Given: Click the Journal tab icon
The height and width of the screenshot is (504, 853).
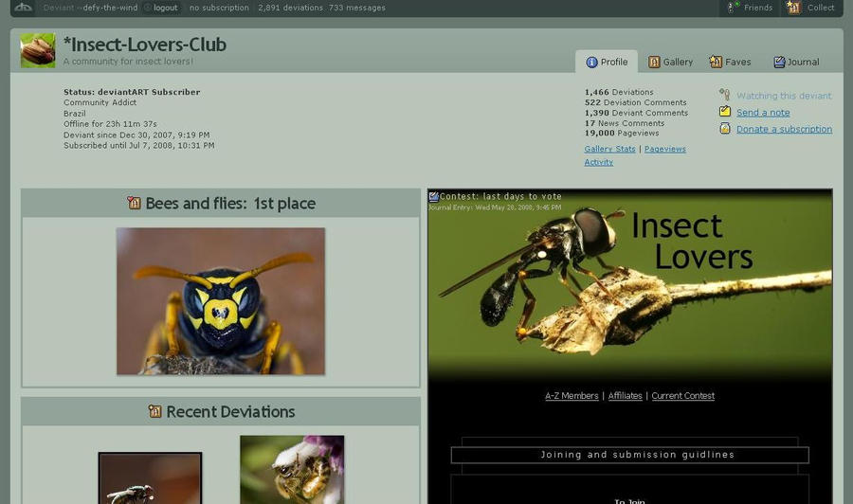Looking at the screenshot, I should (779, 62).
